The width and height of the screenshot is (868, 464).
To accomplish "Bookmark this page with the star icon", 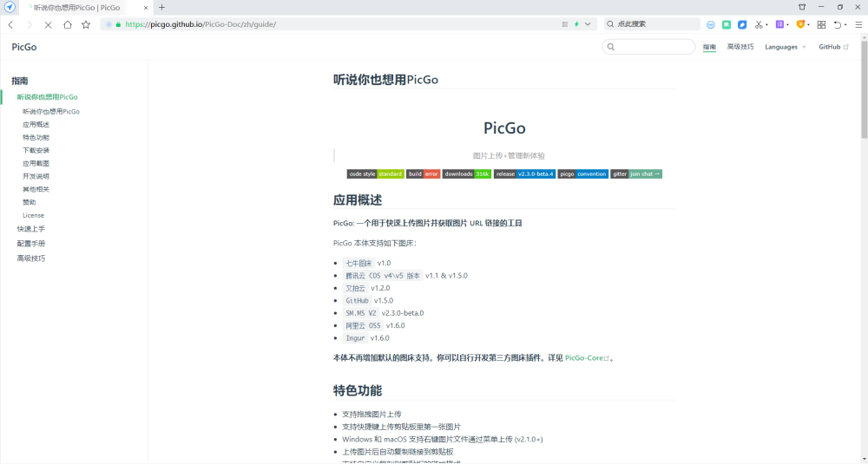I will tap(86, 24).
